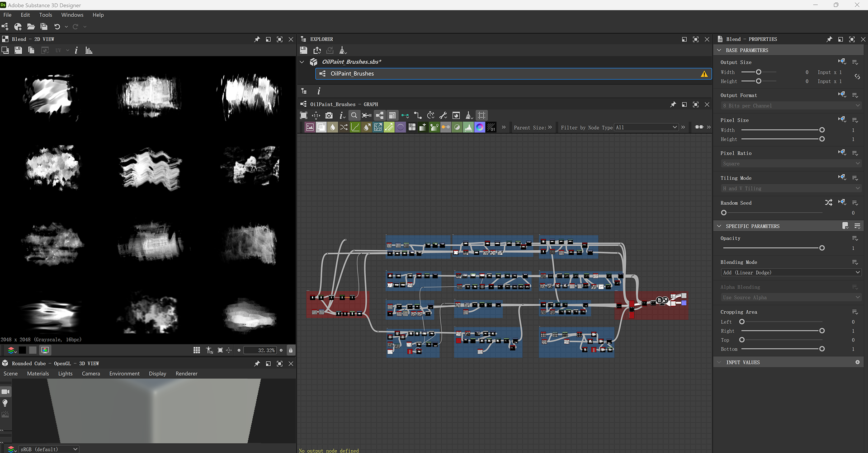Click the light bulb icon in 3D view
Image resolution: width=868 pixels, height=453 pixels.
[5, 403]
